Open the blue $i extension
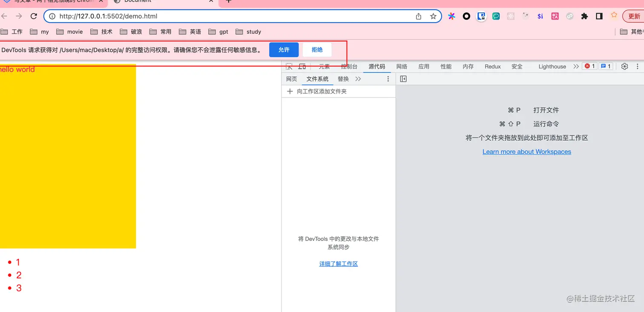 pyautogui.click(x=540, y=16)
